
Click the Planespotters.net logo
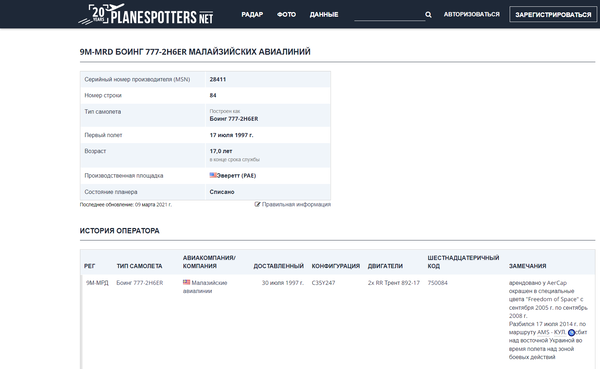pos(146,15)
